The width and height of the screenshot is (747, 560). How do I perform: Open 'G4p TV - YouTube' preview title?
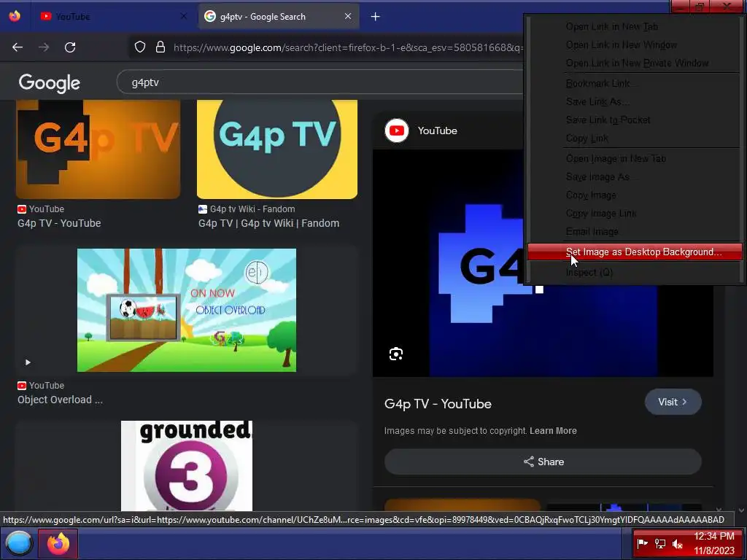[x=438, y=404]
